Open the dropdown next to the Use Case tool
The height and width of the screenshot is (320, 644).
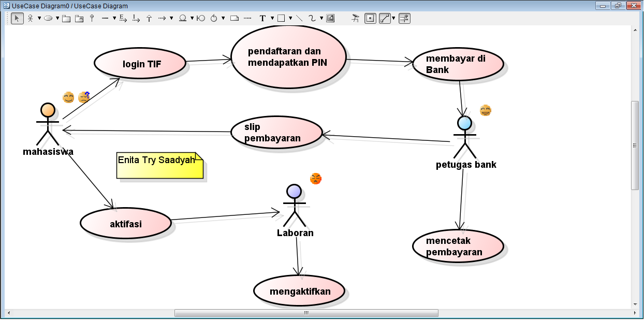pos(57,18)
